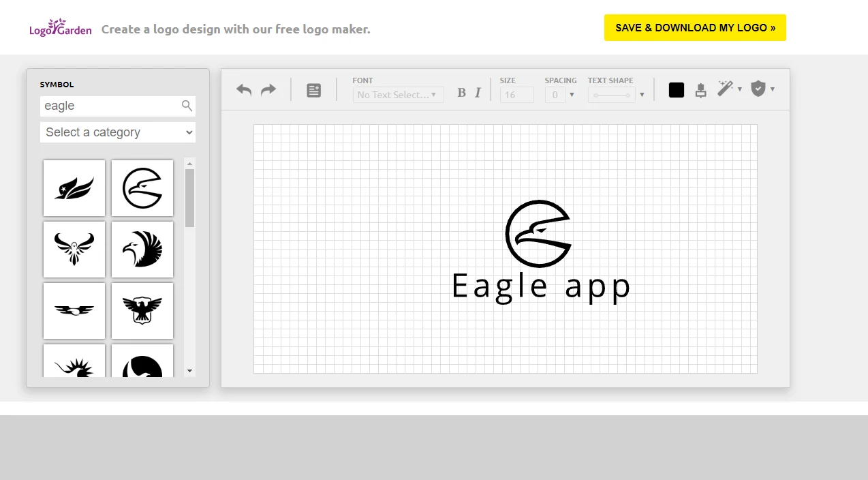The image size is (868, 480).
Task: Toggle bold text formatting
Action: (x=461, y=93)
